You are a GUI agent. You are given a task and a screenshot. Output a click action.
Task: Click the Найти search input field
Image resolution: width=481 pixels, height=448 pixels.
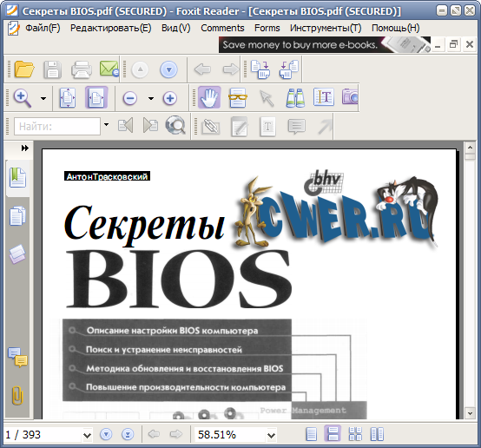coord(57,126)
